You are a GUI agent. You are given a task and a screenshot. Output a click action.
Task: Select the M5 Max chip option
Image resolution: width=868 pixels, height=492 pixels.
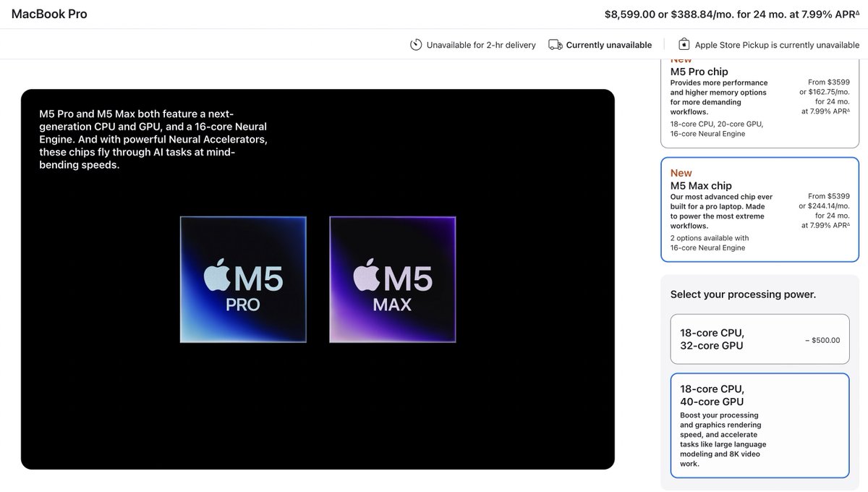click(759, 209)
